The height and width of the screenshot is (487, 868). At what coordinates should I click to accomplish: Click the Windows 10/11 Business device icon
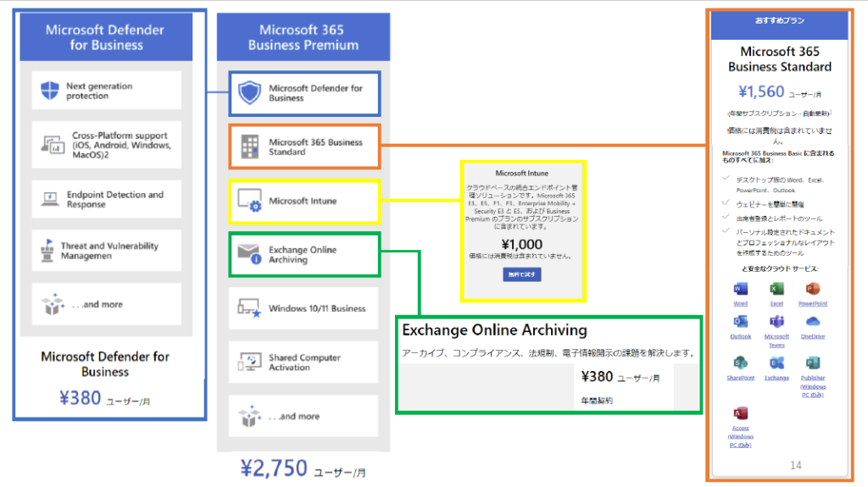[x=249, y=308]
